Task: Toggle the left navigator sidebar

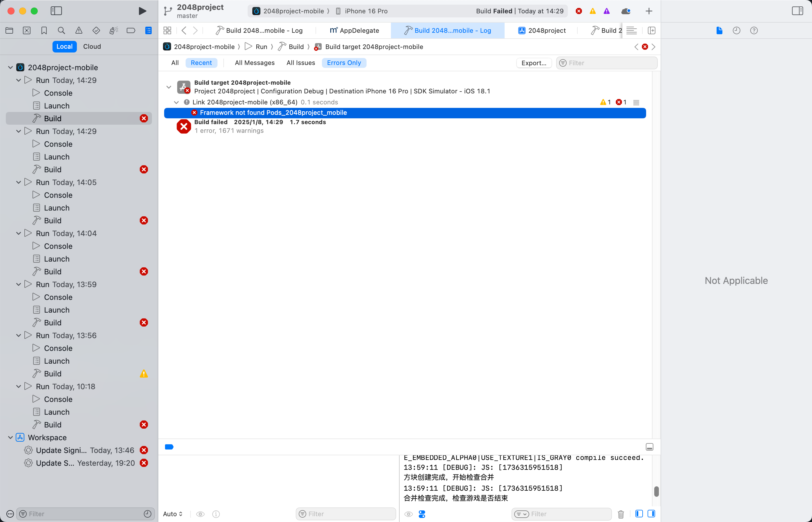Action: [56, 11]
